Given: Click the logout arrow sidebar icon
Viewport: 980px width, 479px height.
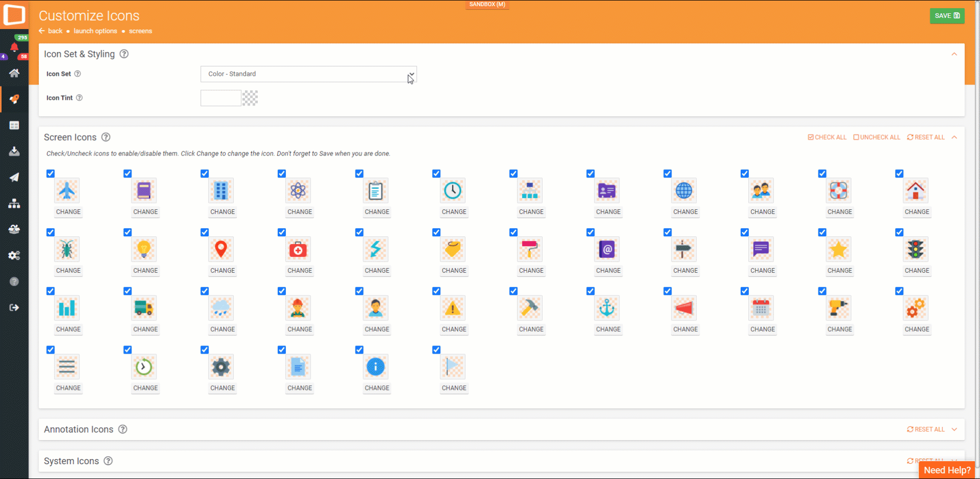Looking at the screenshot, I should (14, 308).
